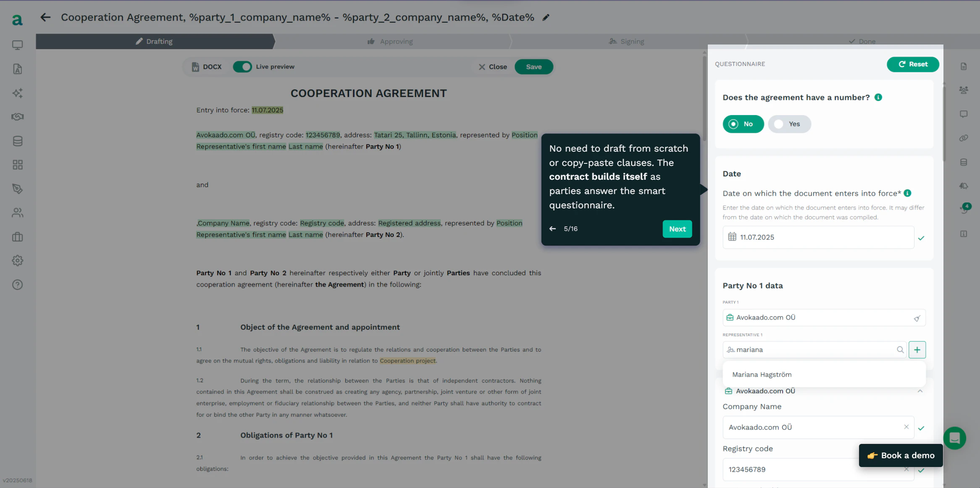Click the help question mark icon

point(17,285)
